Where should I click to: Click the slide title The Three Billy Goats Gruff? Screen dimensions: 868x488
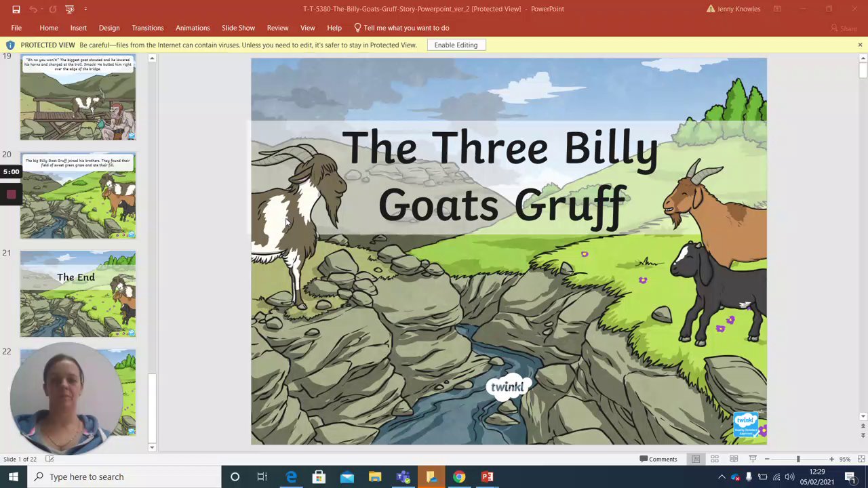pos(500,176)
